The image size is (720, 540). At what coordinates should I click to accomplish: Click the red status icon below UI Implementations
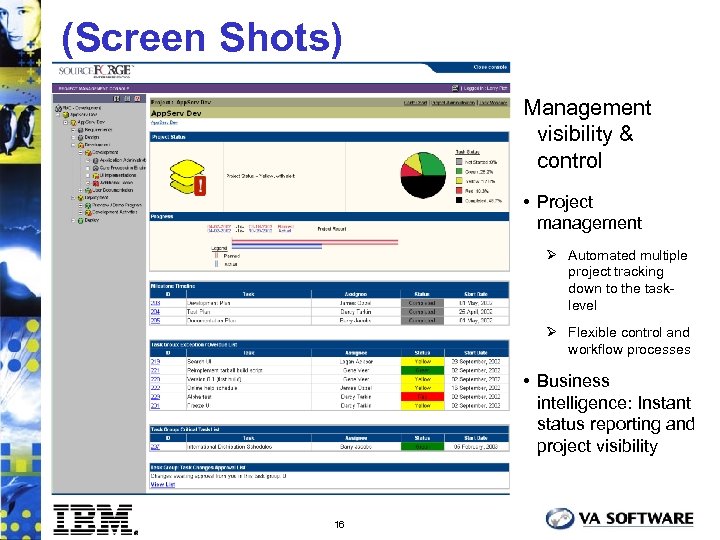pyautogui.click(x=96, y=183)
